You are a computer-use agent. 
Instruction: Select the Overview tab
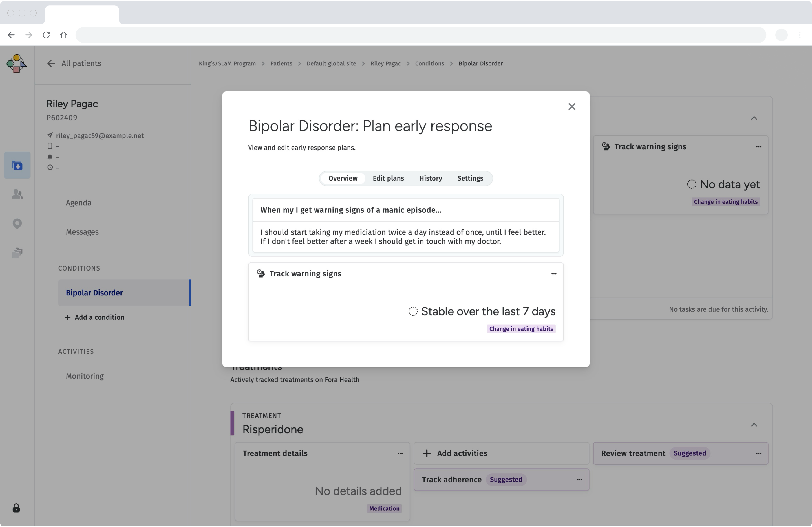coord(343,178)
